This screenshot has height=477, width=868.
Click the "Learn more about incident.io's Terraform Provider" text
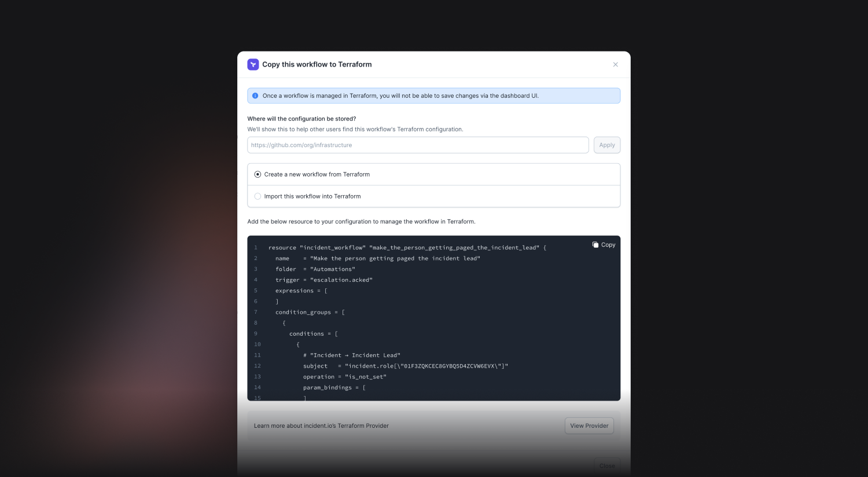pos(321,425)
